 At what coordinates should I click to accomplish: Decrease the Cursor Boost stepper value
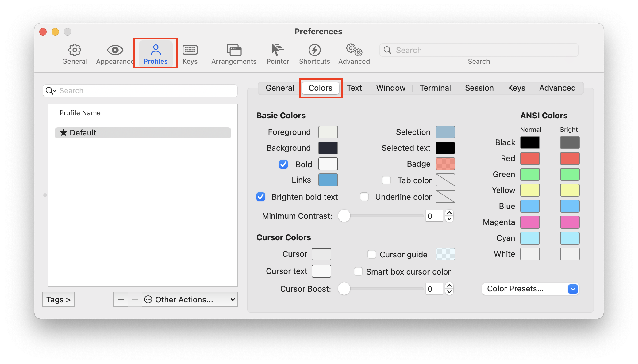(449, 291)
